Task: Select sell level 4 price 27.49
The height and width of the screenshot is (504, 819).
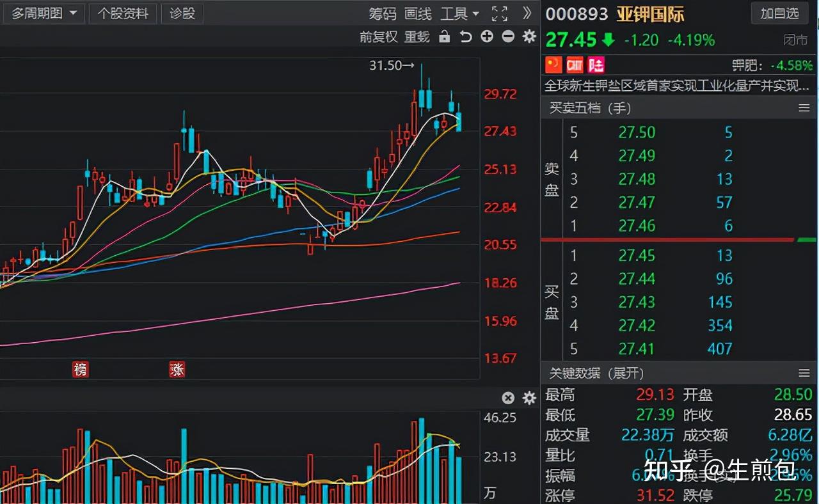Action: click(637, 155)
